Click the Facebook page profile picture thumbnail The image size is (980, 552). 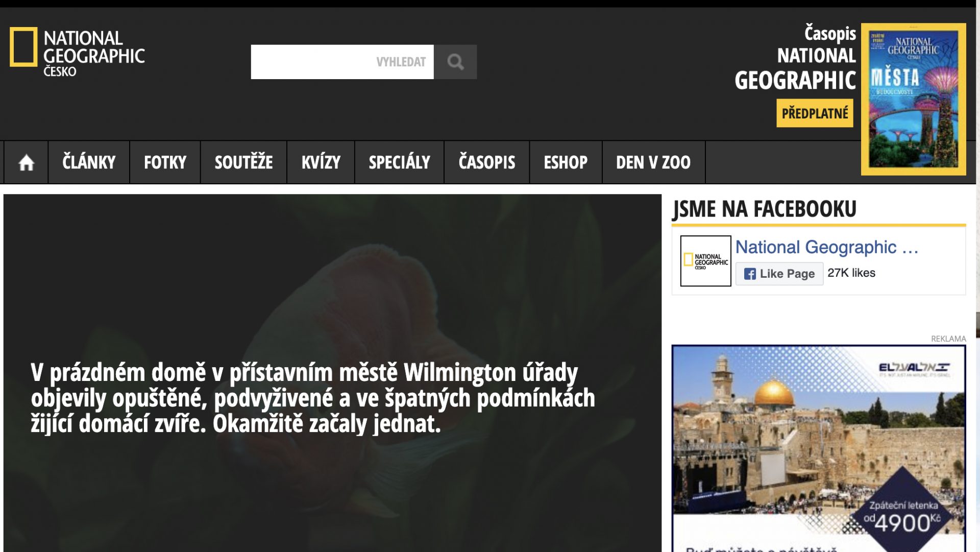click(705, 261)
